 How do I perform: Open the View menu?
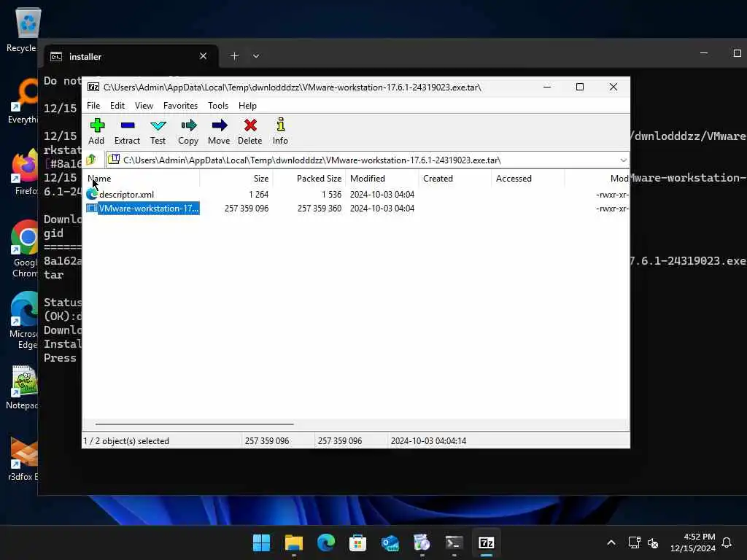coord(144,106)
